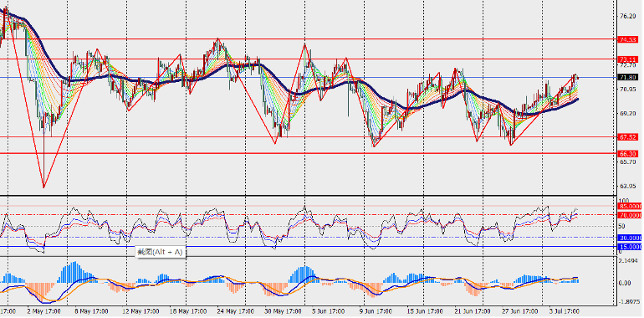This screenshot has width=644, height=318.
Task: Select the blue 30.0000 oscillator level label
Action: pos(630,238)
